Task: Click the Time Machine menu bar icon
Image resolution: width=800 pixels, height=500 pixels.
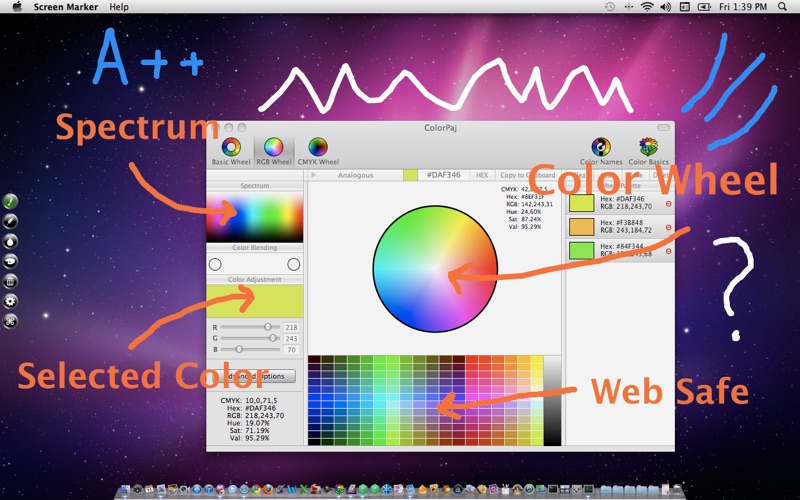Action: (x=610, y=7)
